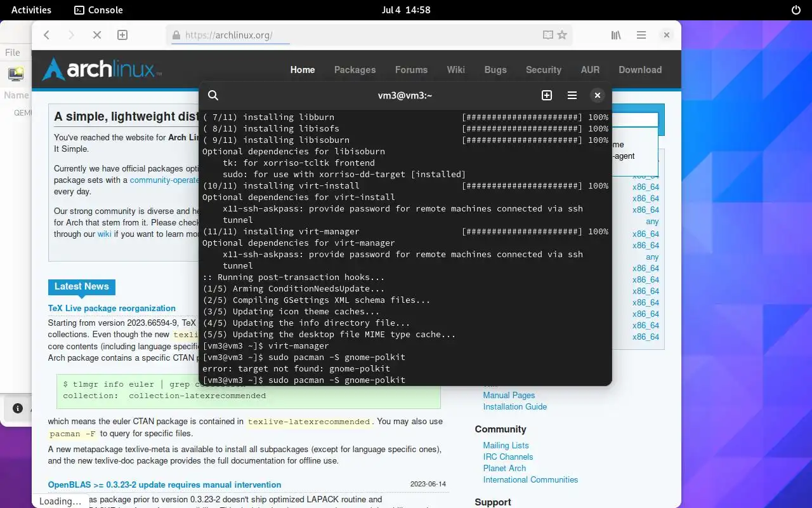Open the File menu in background window
This screenshot has height=508, width=812.
pos(13,53)
